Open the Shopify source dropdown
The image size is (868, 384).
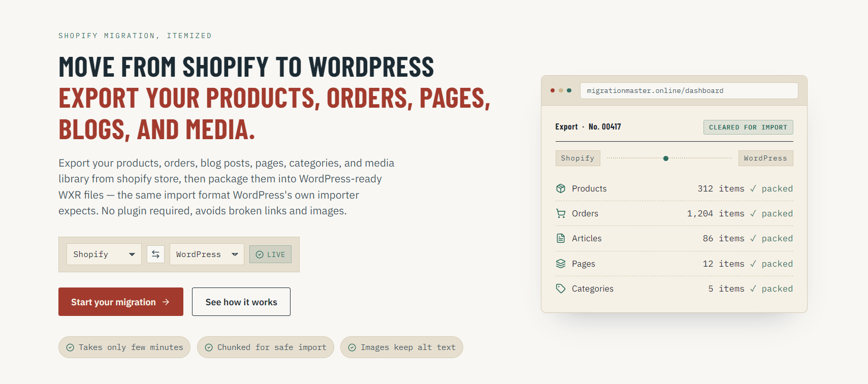pyautogui.click(x=104, y=254)
